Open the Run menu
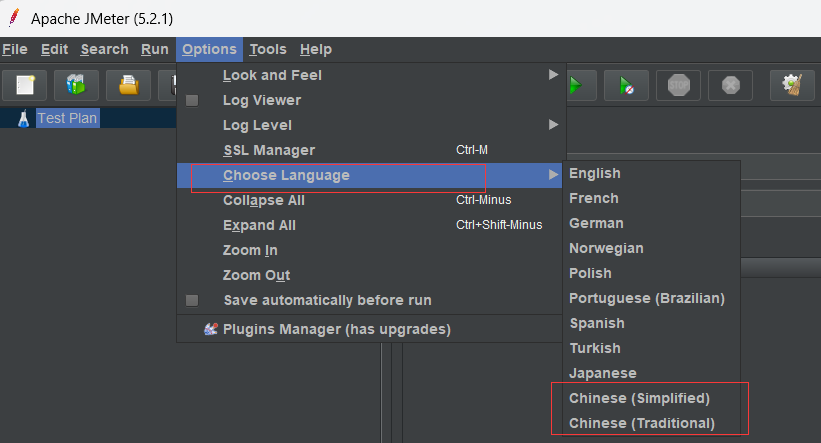 pos(155,49)
